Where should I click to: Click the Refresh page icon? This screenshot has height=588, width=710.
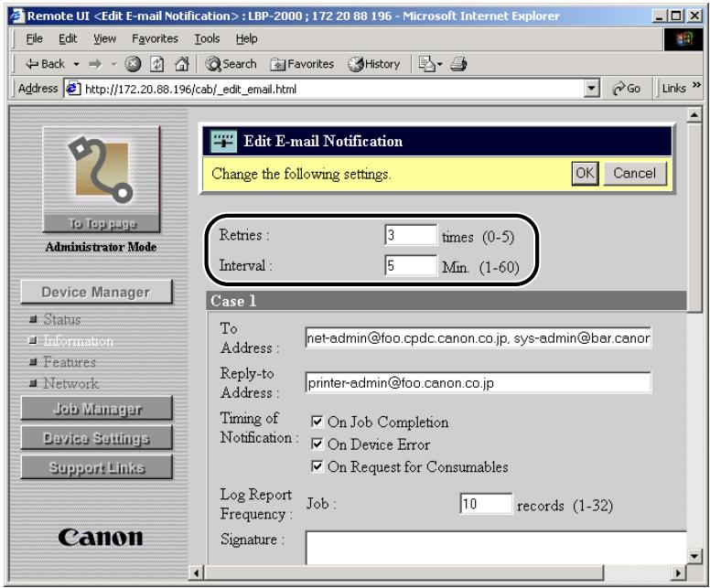click(x=156, y=64)
